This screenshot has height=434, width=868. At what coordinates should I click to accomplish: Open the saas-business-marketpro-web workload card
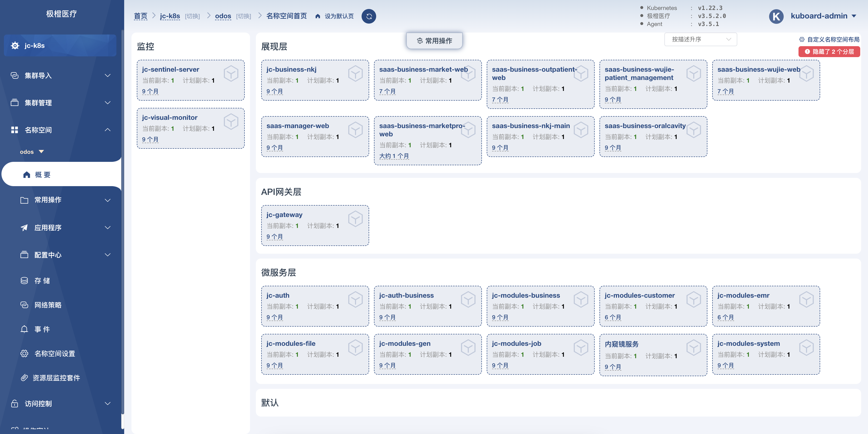(x=428, y=140)
